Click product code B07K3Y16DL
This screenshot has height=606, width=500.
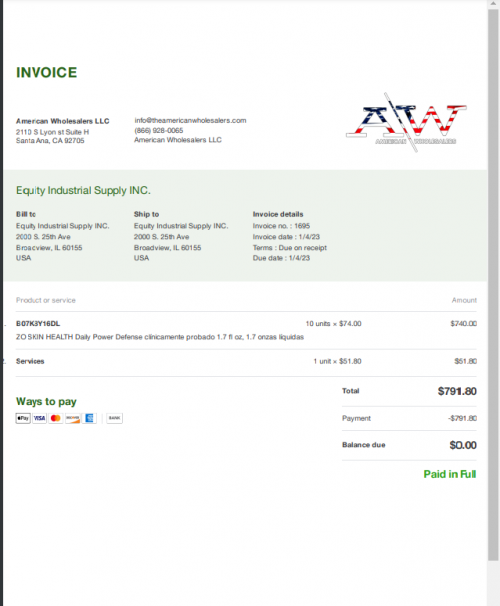pyautogui.click(x=38, y=323)
